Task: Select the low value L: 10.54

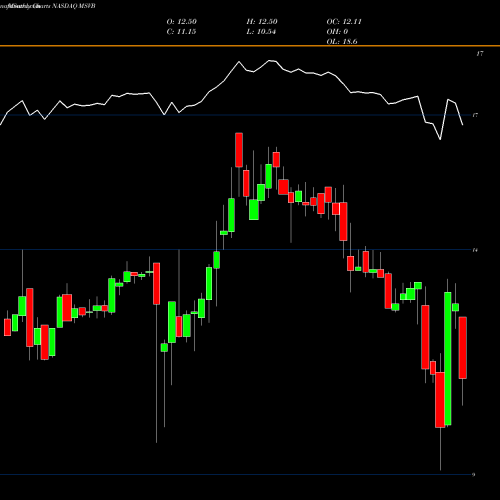Action: click(x=261, y=32)
